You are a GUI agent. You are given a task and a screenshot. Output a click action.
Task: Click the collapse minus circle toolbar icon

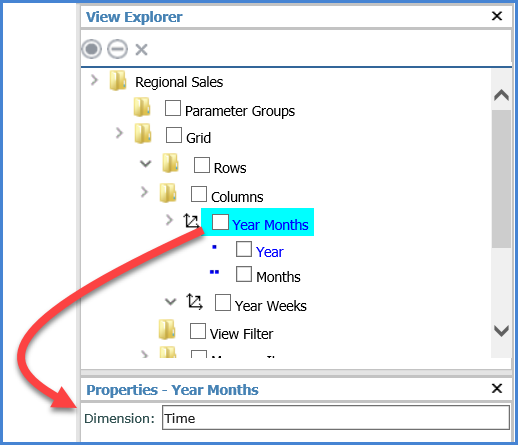[117, 49]
